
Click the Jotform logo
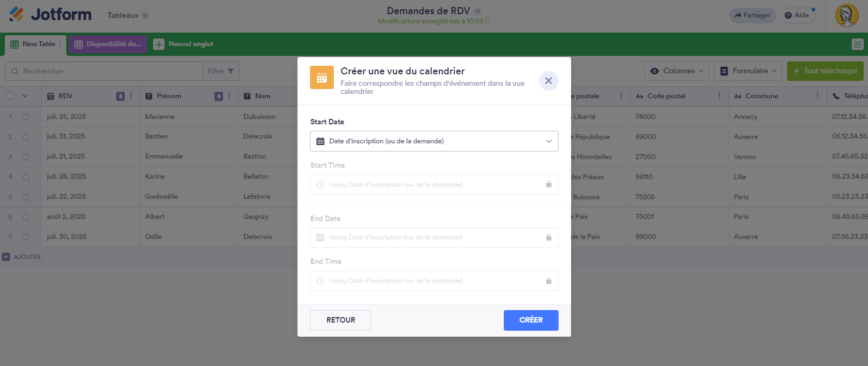coord(50,15)
